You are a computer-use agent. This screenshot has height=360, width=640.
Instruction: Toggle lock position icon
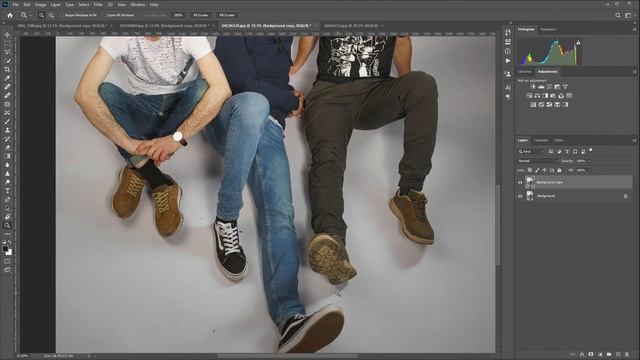pyautogui.click(x=544, y=170)
